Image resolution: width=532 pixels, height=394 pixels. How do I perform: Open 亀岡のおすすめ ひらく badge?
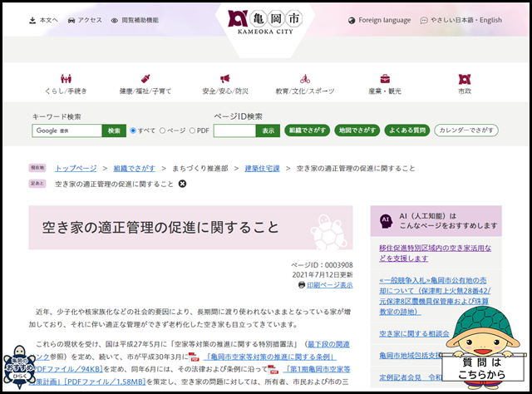(19, 367)
